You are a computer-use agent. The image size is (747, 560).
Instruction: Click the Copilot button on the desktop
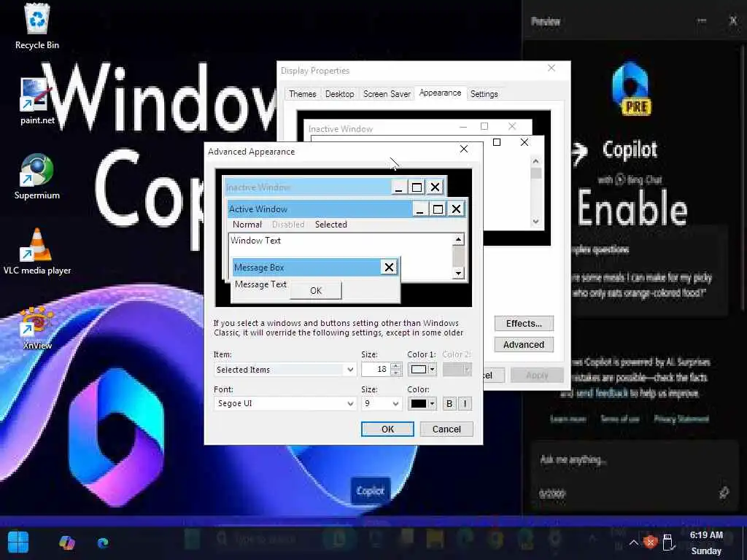[370, 491]
